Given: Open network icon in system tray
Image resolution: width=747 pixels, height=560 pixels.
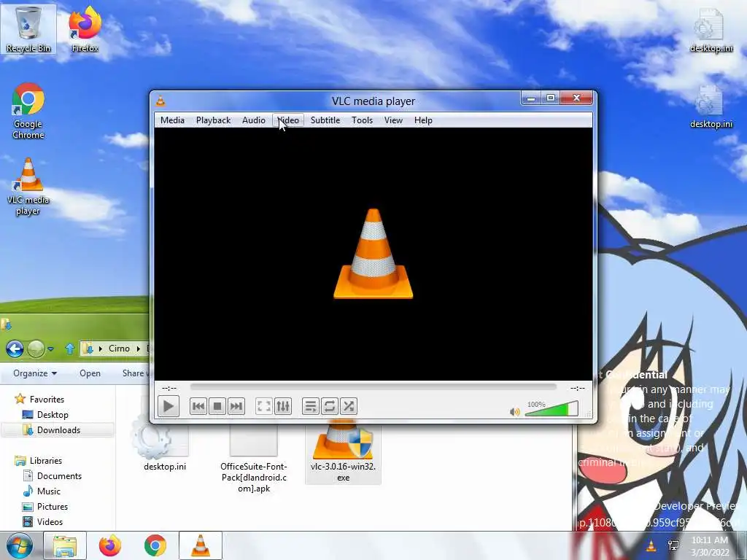Looking at the screenshot, I should (x=673, y=545).
